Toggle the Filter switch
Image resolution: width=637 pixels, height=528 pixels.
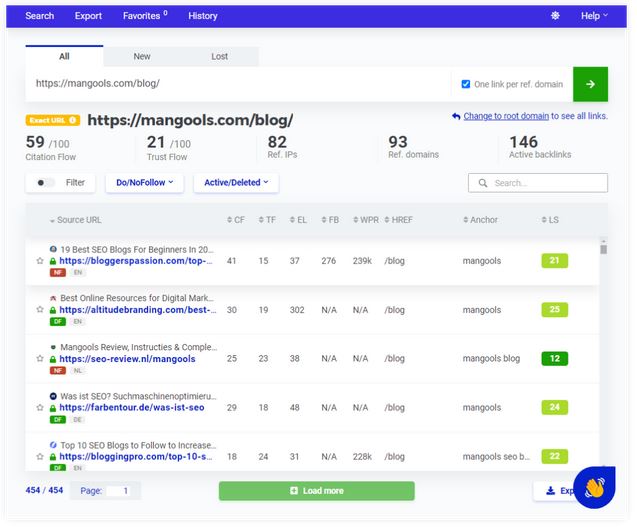tap(45, 182)
